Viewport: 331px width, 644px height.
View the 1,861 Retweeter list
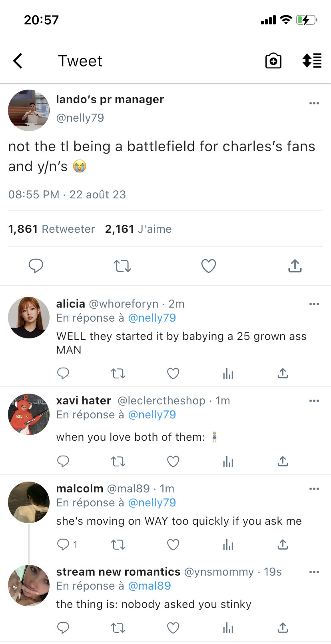(52, 229)
